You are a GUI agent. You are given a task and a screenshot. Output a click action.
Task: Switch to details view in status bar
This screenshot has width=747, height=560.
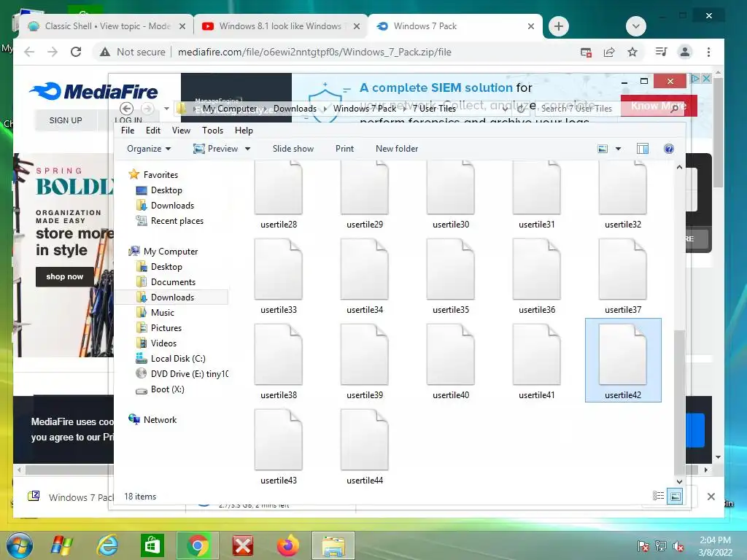pyautogui.click(x=659, y=496)
